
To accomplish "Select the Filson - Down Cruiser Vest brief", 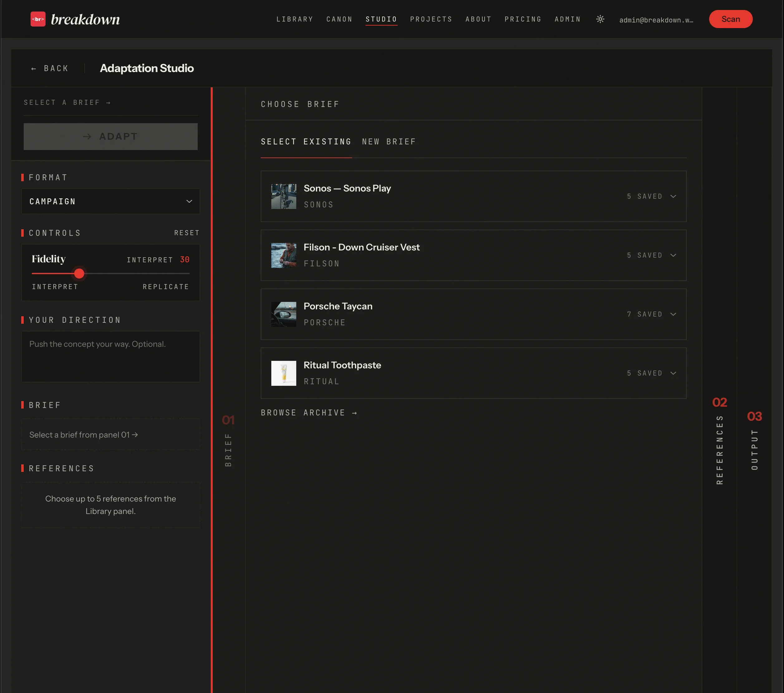I will click(x=473, y=255).
